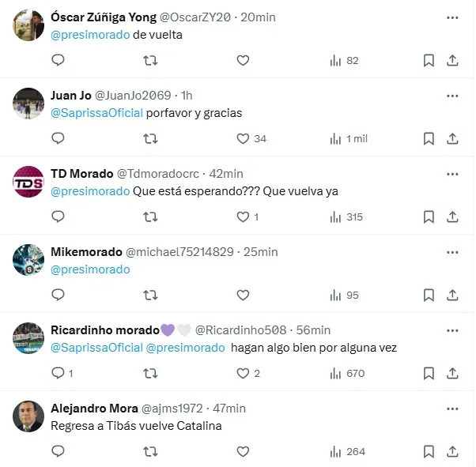Bookmark Mikemorado's tweet
The height and width of the screenshot is (467, 476).
coord(429,295)
